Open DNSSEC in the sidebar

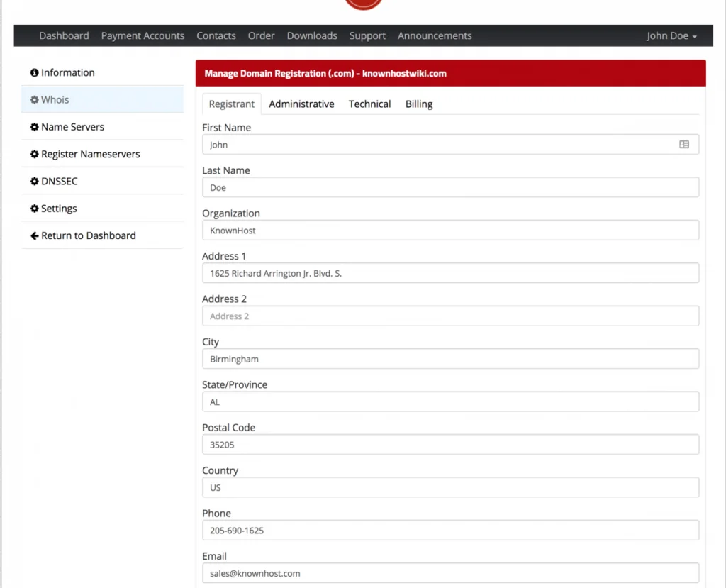pyautogui.click(x=102, y=181)
